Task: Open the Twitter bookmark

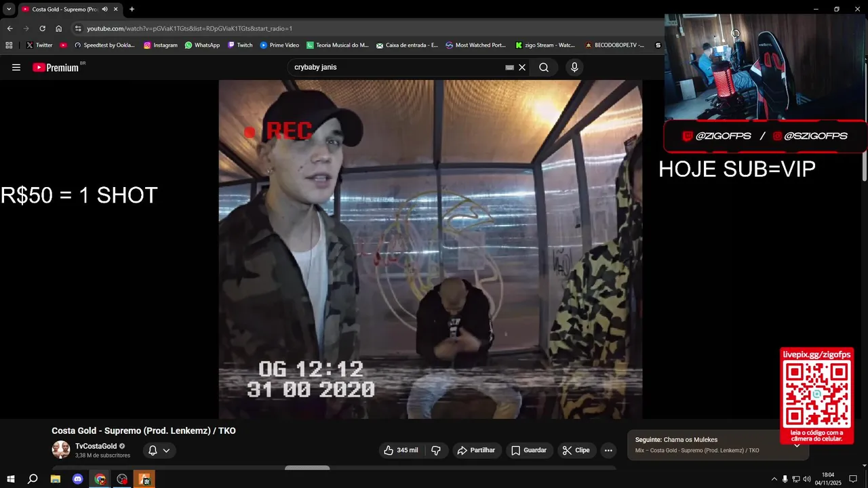Action: click(x=39, y=45)
